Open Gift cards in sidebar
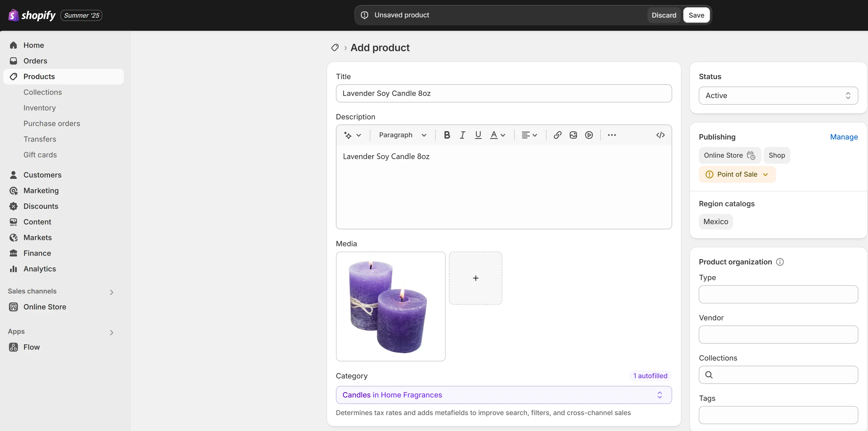 click(x=40, y=155)
